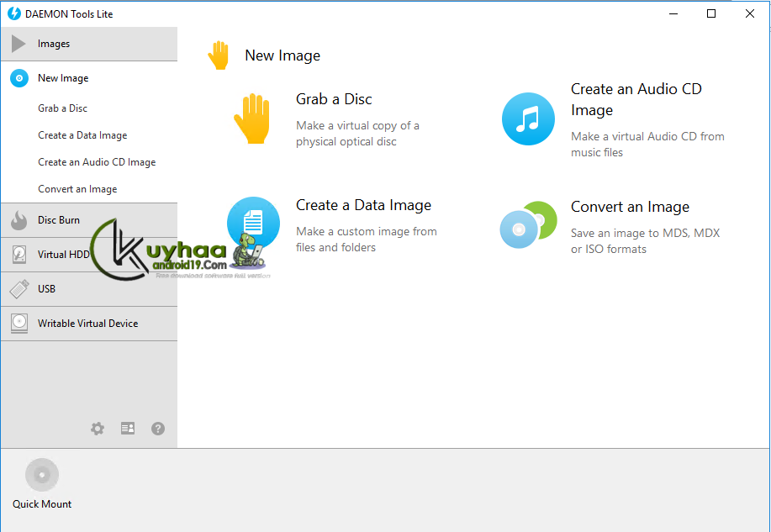
Task: Select Convert an Image in the sidebar
Action: 77,189
